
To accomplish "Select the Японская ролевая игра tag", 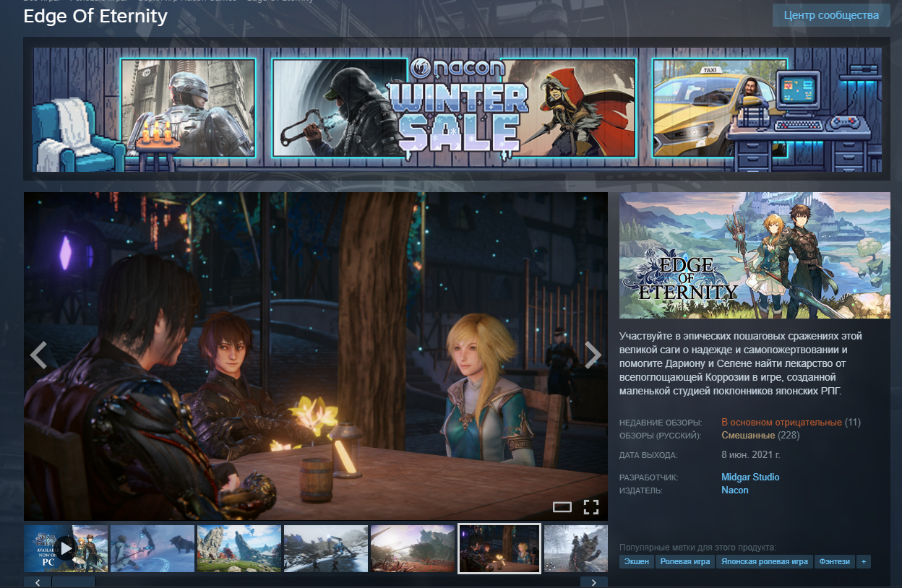I will coord(764,561).
